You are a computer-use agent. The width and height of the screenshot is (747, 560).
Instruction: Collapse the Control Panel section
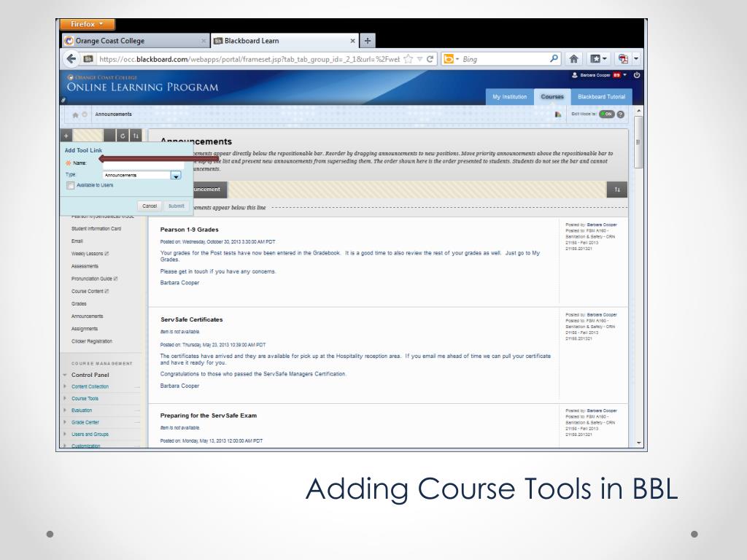pyautogui.click(x=64, y=375)
